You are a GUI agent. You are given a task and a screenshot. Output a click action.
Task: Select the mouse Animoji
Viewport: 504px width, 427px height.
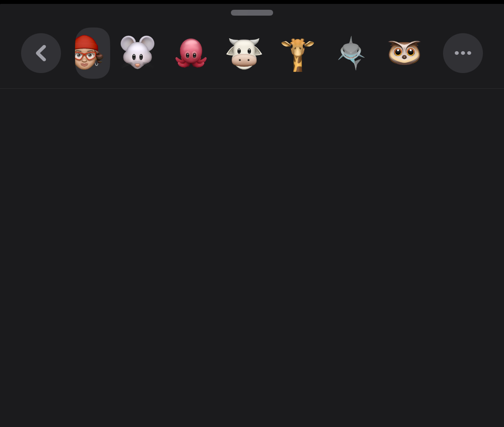(x=137, y=52)
